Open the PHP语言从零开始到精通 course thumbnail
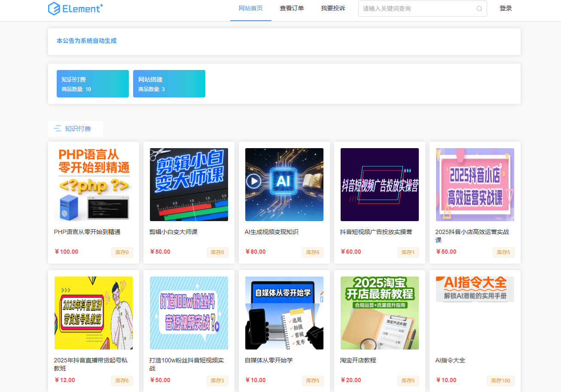This screenshot has height=392, width=561. pos(94,185)
